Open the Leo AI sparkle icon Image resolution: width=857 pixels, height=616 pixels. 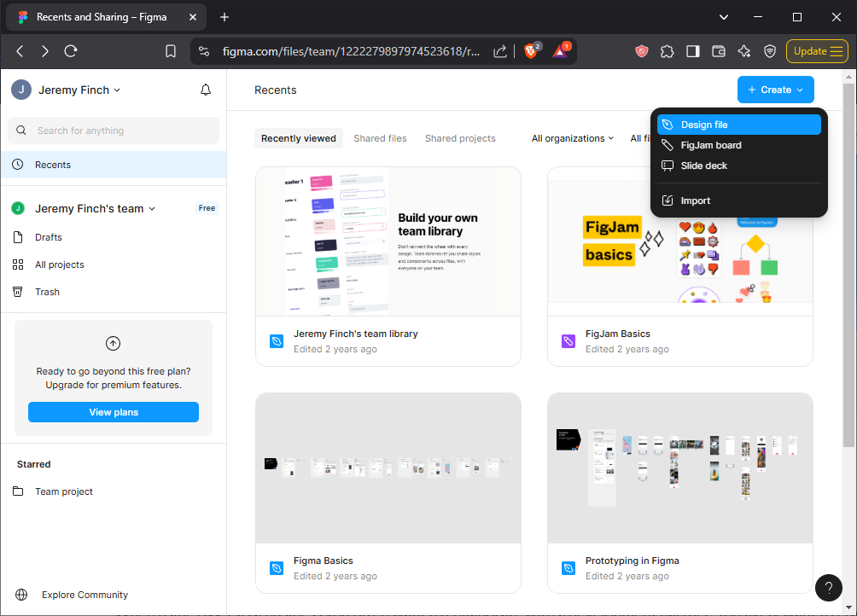click(x=743, y=51)
